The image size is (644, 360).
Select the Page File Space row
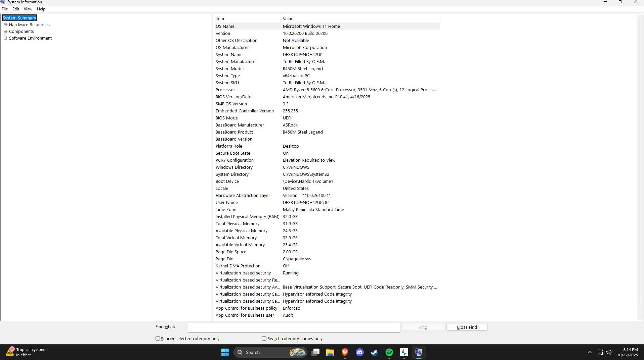pyautogui.click(x=327, y=252)
